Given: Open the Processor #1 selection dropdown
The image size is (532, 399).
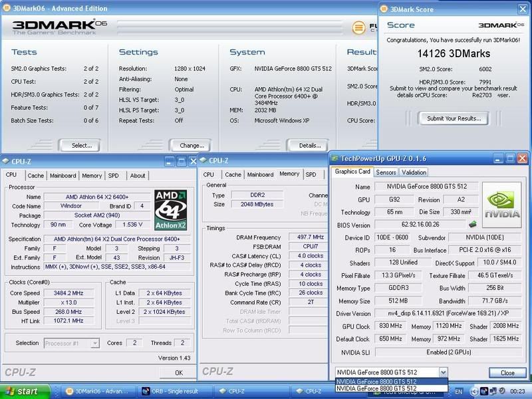Looking at the screenshot, I should coord(94,343).
